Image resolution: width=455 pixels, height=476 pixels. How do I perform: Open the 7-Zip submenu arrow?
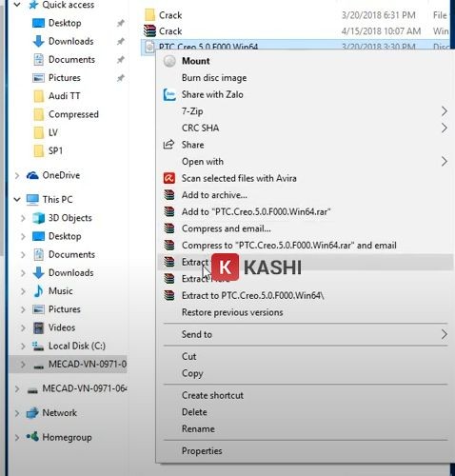(445, 111)
